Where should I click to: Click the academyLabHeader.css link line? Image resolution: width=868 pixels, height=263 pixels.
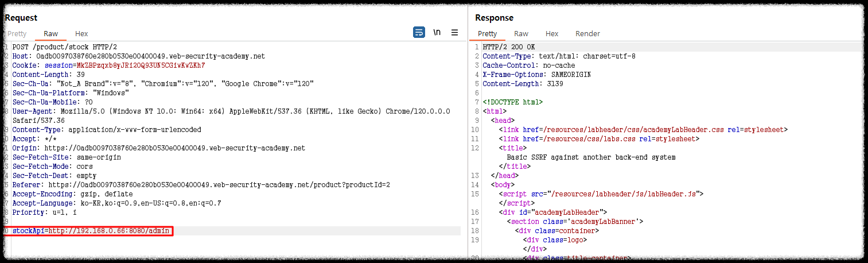point(643,130)
